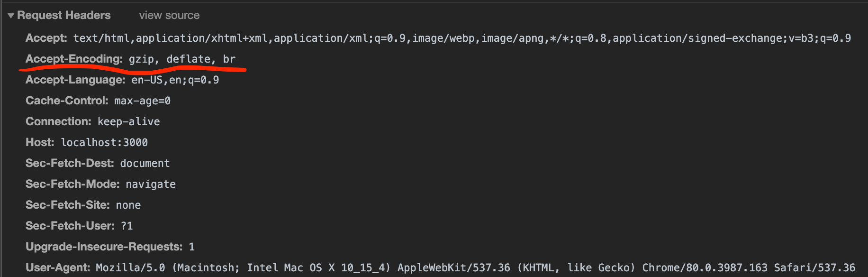Select the Sec-Fetch-User ?1 value
Viewport: 868px width, 277px height.
coord(127,226)
